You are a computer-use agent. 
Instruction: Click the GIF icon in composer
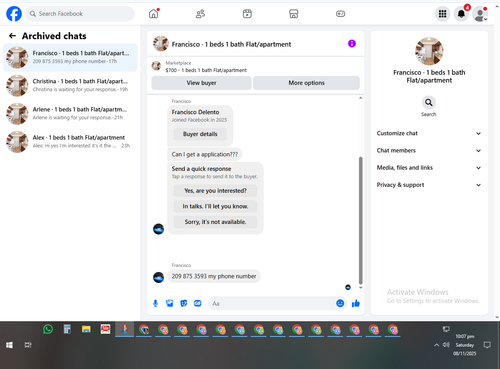198,303
